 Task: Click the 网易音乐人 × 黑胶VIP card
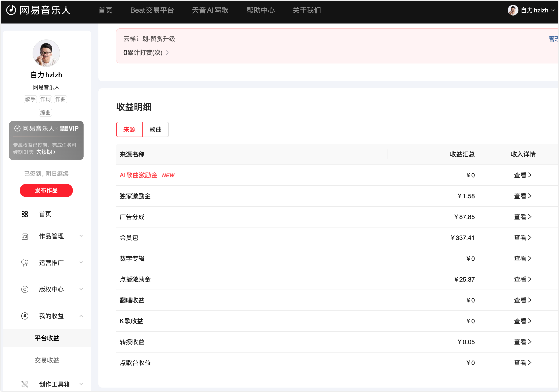pyautogui.click(x=46, y=141)
